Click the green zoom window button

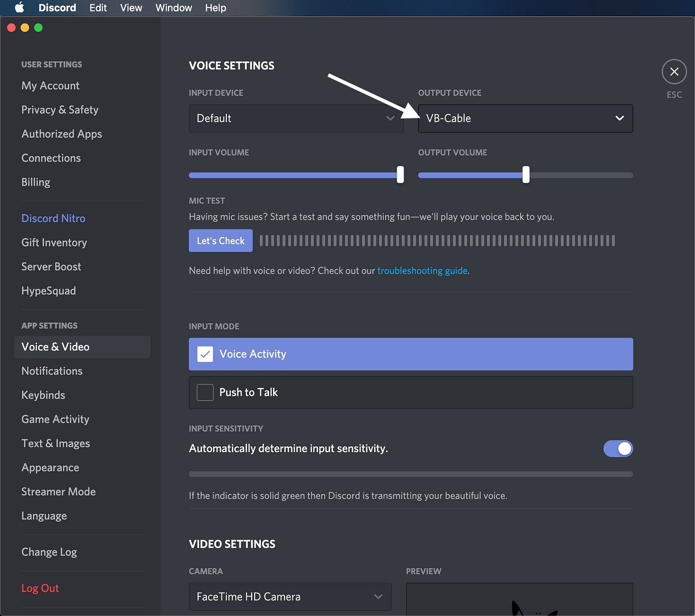[x=38, y=28]
